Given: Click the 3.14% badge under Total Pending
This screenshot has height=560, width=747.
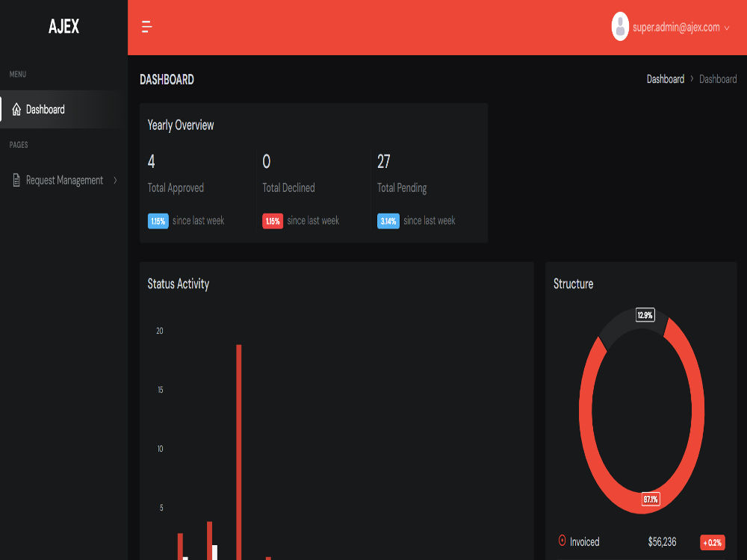Looking at the screenshot, I should pos(388,221).
